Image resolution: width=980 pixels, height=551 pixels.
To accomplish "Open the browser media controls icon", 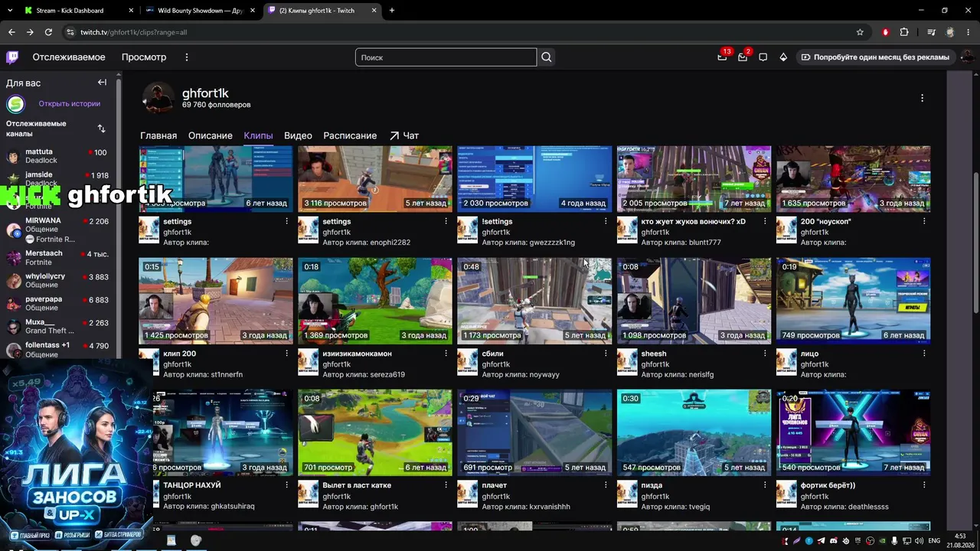I will pyautogui.click(x=931, y=32).
